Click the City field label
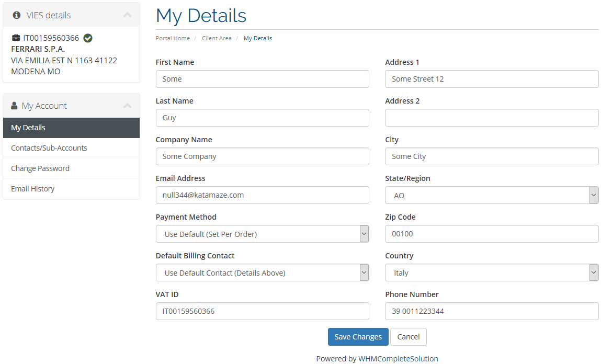601x364 pixels. click(x=392, y=140)
